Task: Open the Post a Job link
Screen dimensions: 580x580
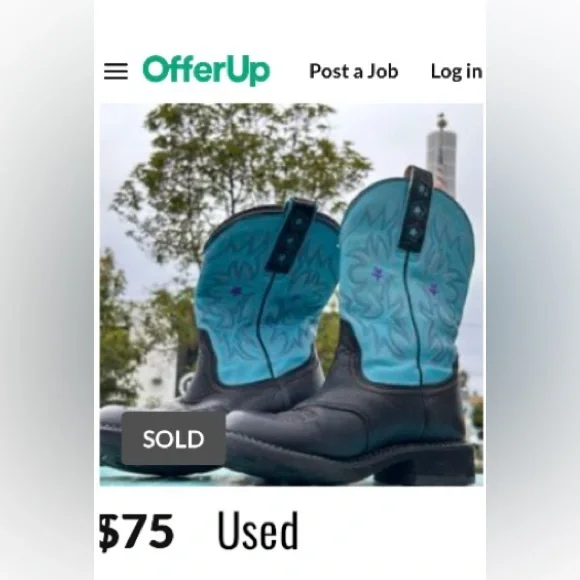Action: click(354, 71)
